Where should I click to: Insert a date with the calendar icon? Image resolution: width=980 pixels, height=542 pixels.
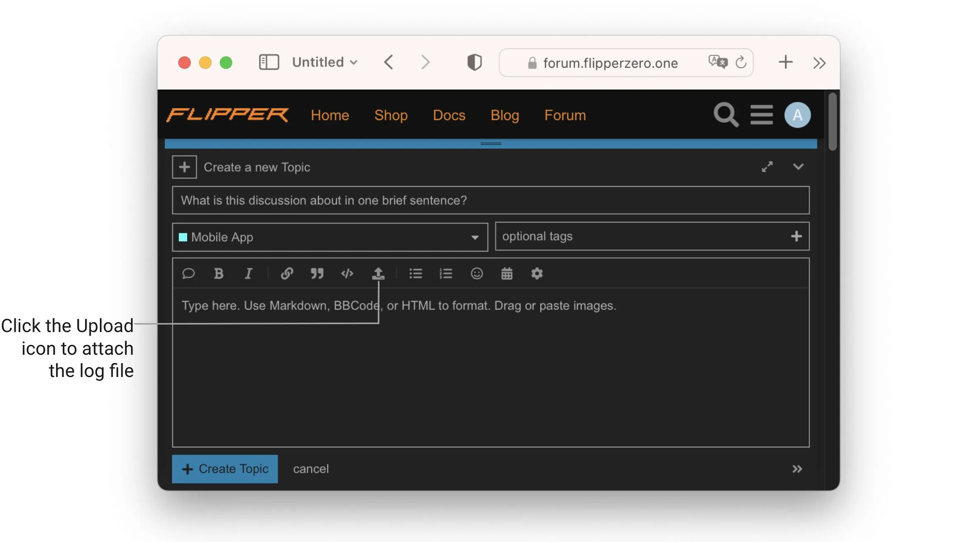507,273
